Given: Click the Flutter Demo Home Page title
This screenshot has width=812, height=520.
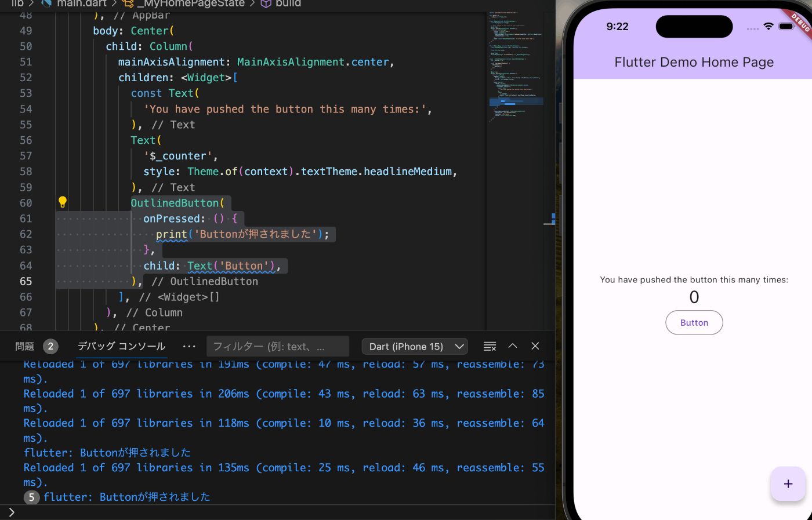Looking at the screenshot, I should tap(694, 62).
